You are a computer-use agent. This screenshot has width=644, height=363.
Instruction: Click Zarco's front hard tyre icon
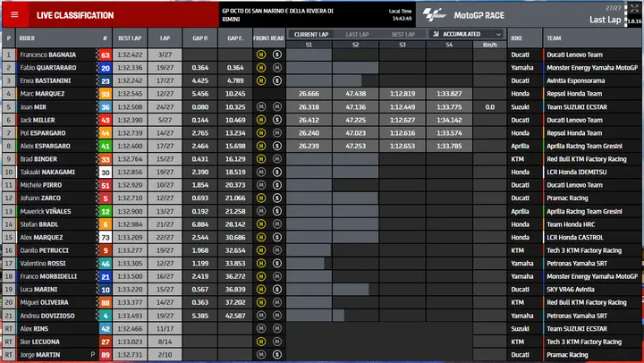pyautogui.click(x=261, y=198)
